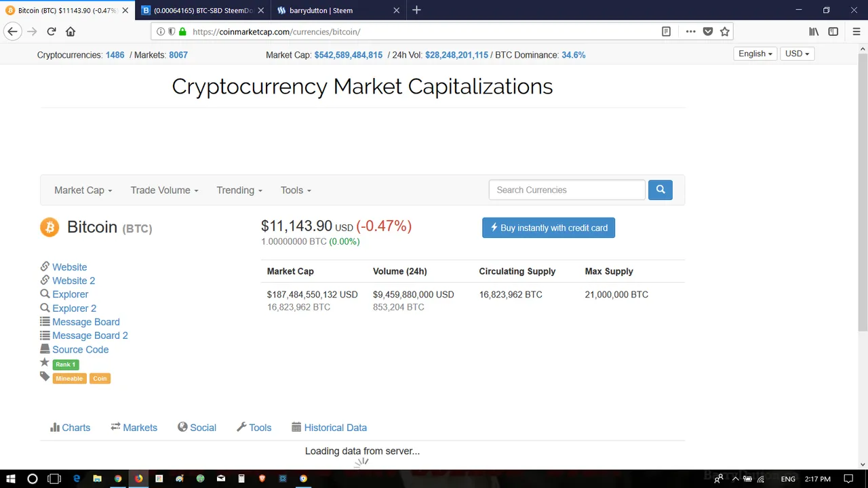Open the Explorer 2 link
Screen dimensions: 868x488
pyautogui.click(x=74, y=308)
